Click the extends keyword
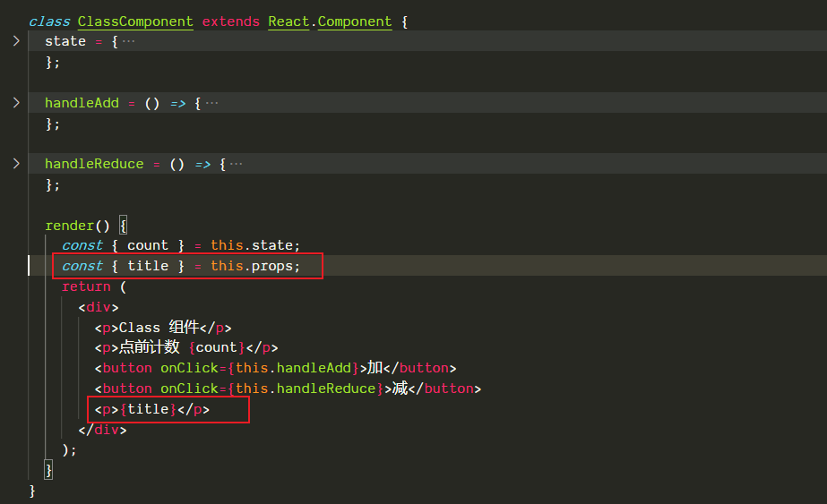The width and height of the screenshot is (827, 504). (x=231, y=21)
